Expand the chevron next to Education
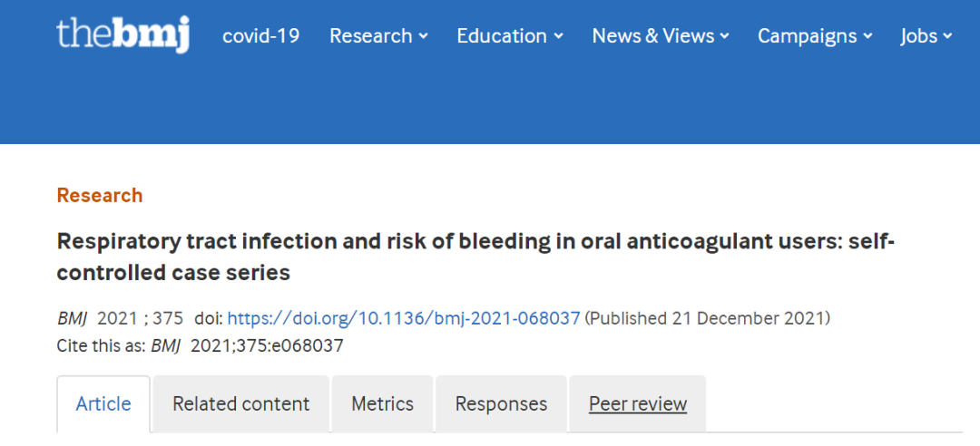Screen dimensions: 980x446 tap(558, 37)
